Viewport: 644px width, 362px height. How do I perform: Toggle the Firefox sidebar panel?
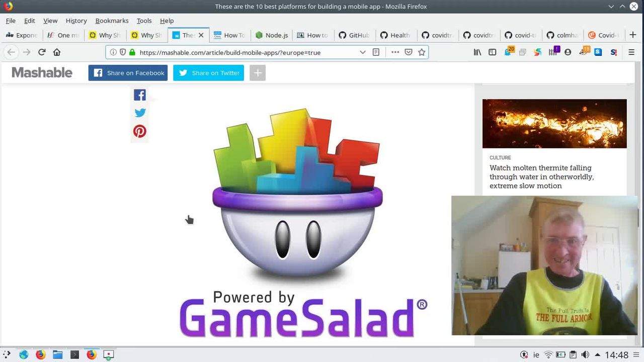493,52
